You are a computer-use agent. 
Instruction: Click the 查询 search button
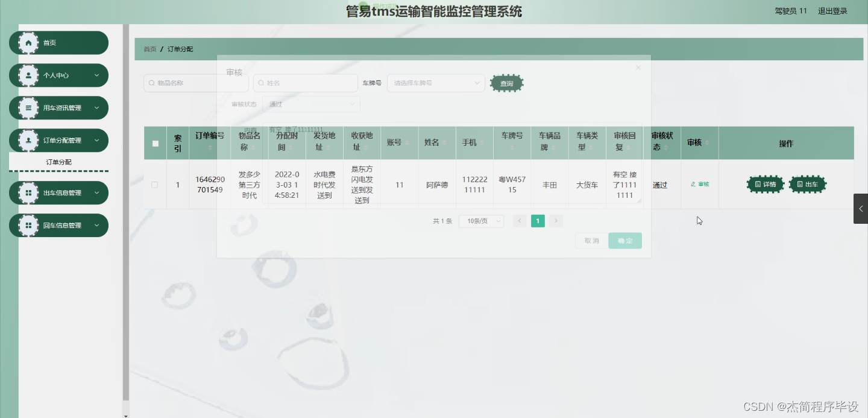(507, 83)
